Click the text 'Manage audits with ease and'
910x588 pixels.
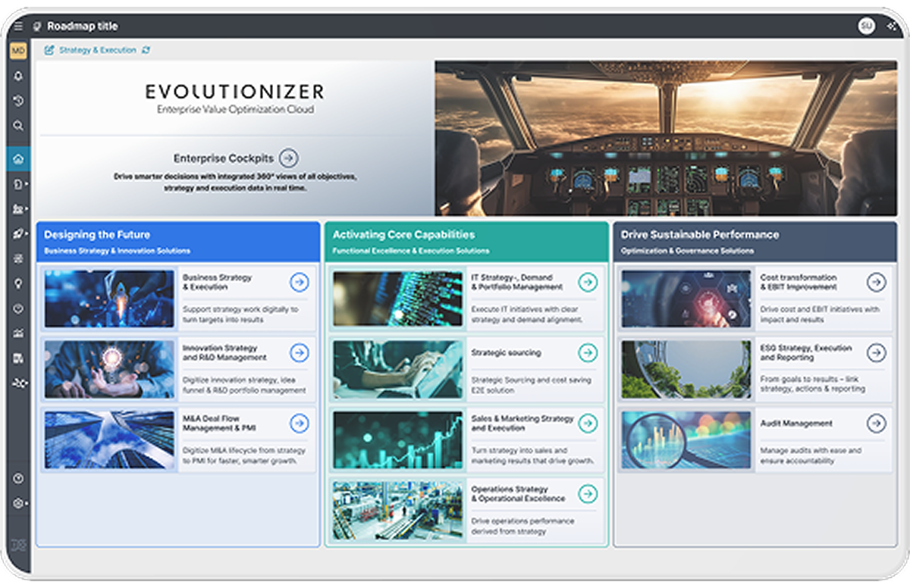811,450
